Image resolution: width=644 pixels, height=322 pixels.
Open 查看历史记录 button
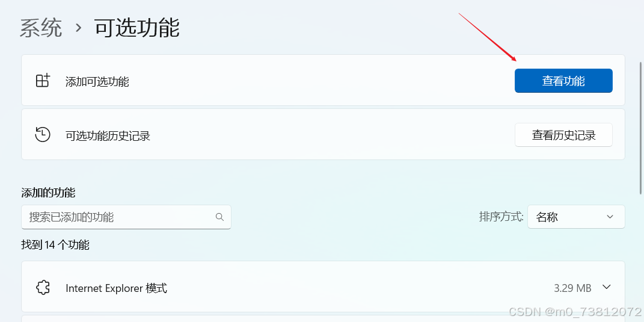tap(563, 135)
